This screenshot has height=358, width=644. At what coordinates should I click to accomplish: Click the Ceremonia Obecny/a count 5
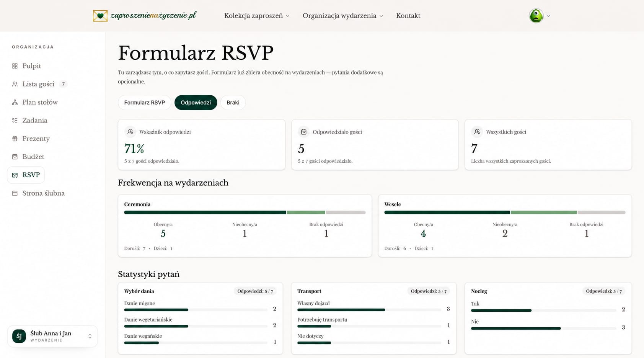click(163, 234)
